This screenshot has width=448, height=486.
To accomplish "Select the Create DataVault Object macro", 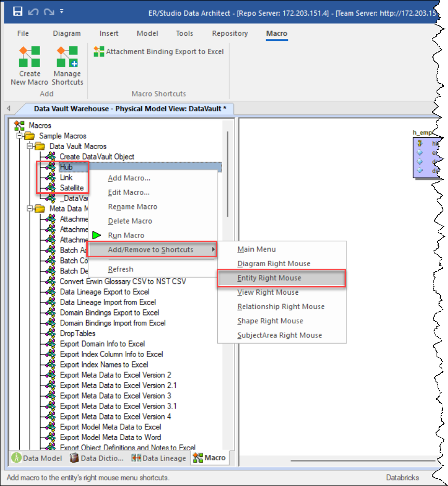I will (97, 156).
